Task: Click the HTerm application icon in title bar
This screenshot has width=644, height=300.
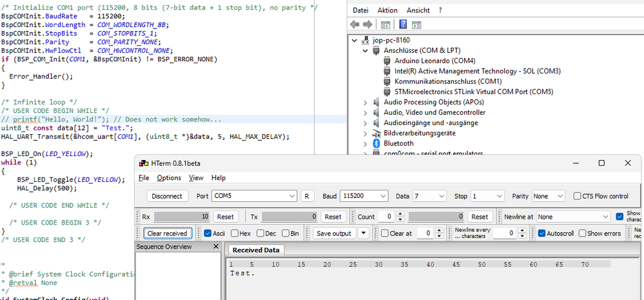Action: click(x=143, y=163)
